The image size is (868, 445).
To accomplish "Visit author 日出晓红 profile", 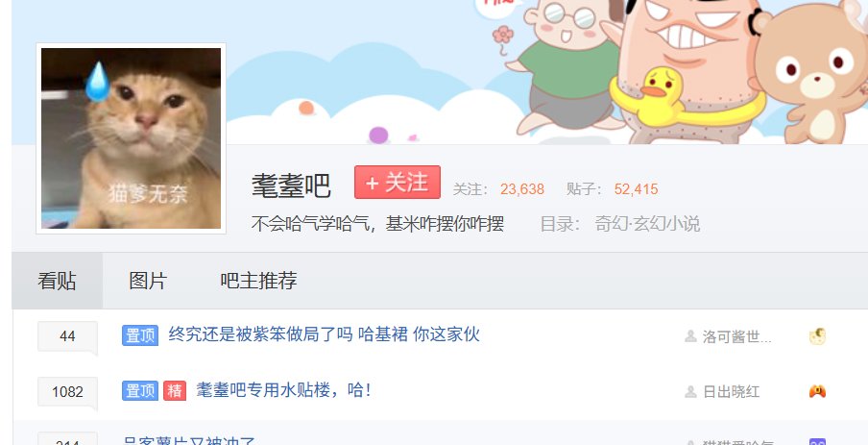I will tap(731, 392).
